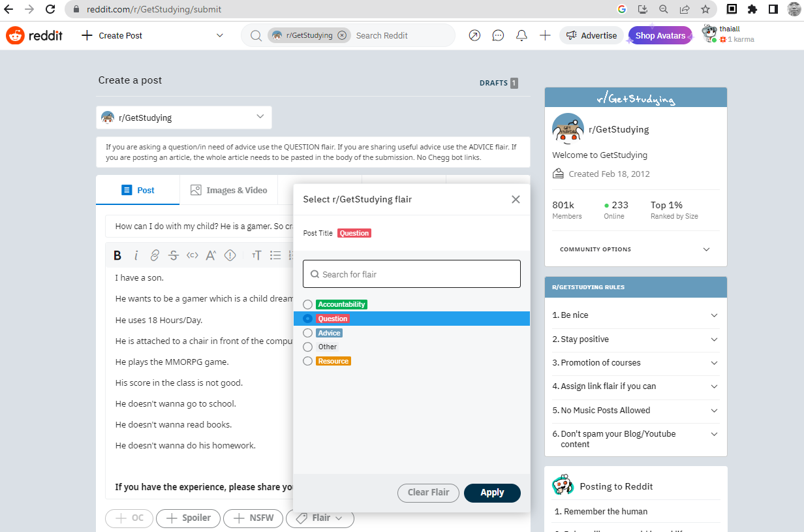804x532 pixels.
Task: Select the Accountability flair radio button
Action: [x=308, y=305]
